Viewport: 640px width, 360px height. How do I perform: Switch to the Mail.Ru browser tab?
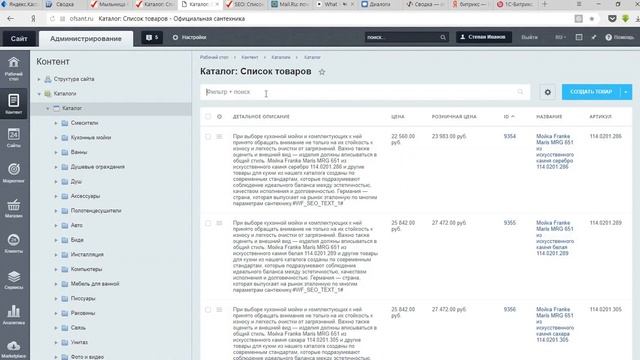pos(291,4)
